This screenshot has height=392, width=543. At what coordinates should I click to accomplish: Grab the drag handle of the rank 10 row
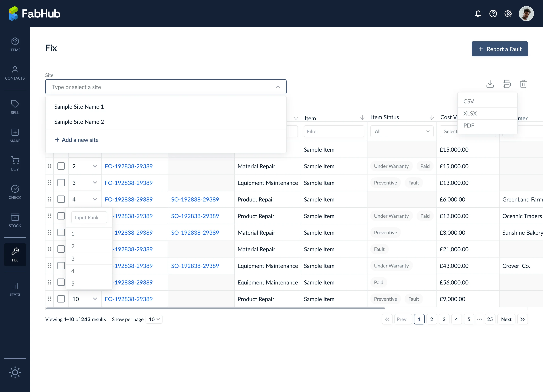[49, 299]
